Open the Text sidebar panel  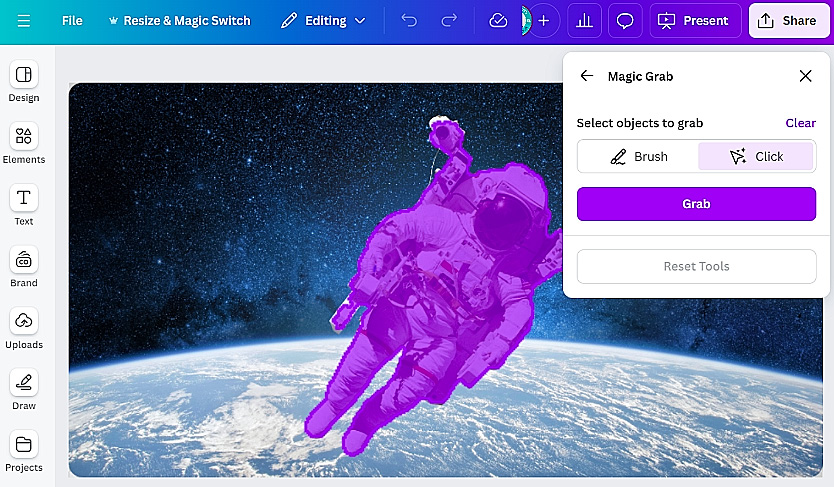tap(23, 206)
